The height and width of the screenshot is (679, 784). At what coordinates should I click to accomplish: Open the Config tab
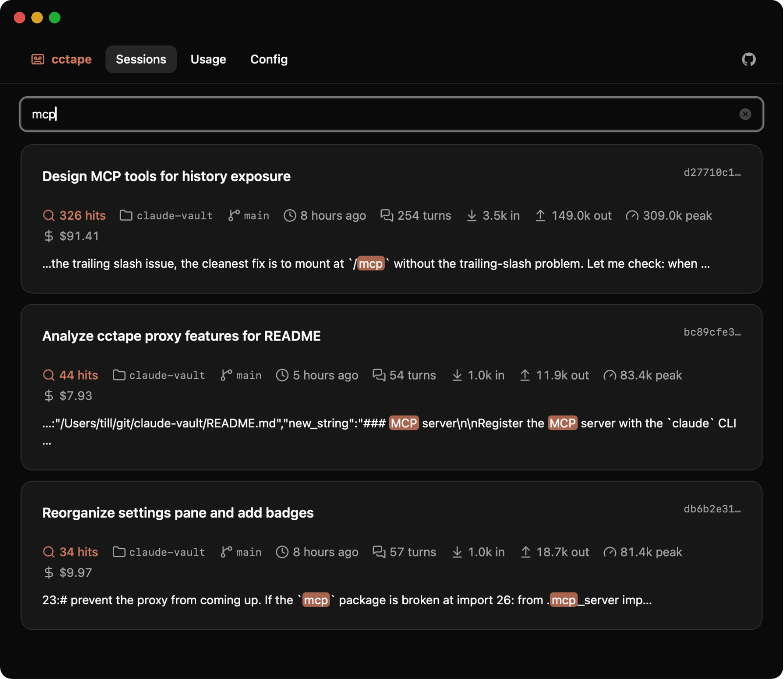click(x=269, y=59)
